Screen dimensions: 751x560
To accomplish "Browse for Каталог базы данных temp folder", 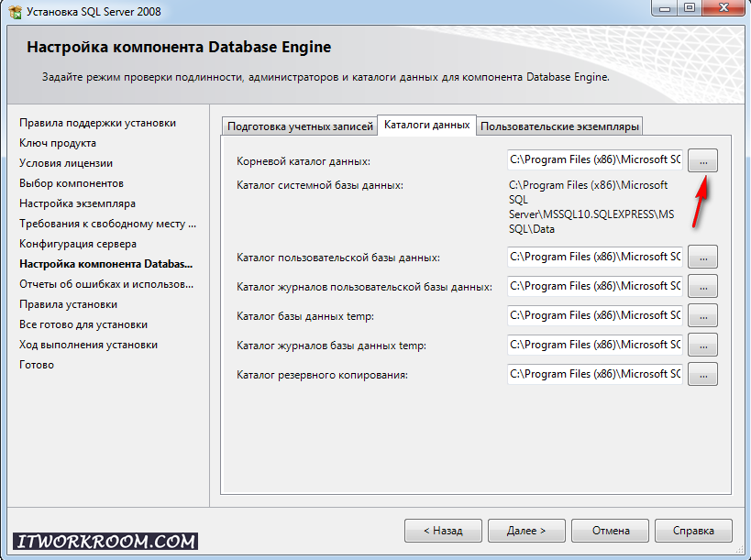I will point(702,316).
